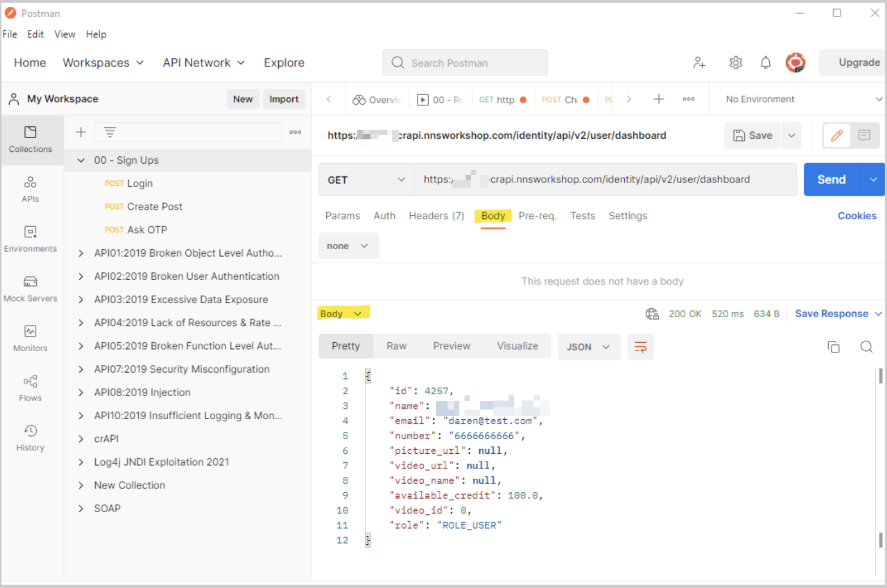This screenshot has width=887, height=588.
Task: Open the Send button's dropdown arrow
Action: pos(873,180)
